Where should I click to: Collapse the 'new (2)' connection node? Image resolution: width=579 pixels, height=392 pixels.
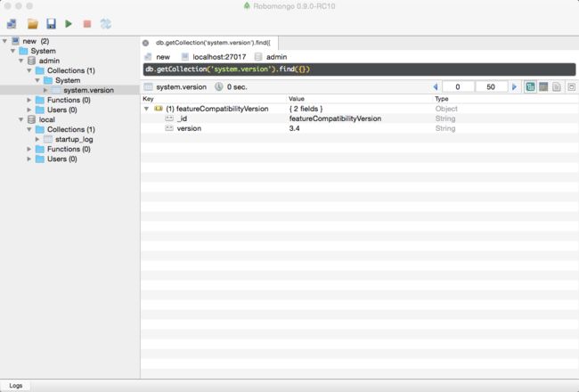click(x=4, y=41)
